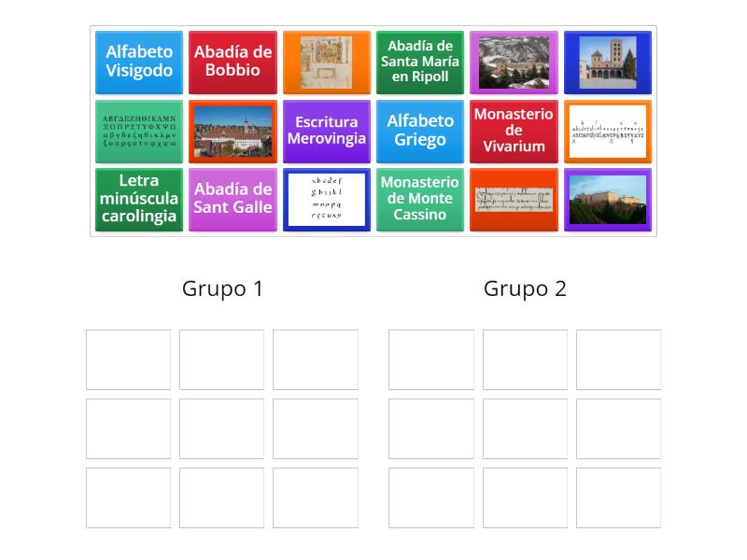Image resolution: width=747 pixels, height=560 pixels.
Task: Click the Monasterio de Vivarium card
Action: 514,132
